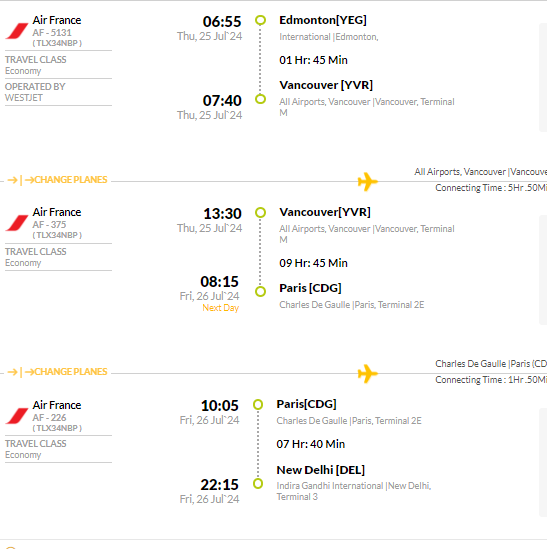The image size is (547, 549).
Task: Click the yellow airplane icon at Vancouver layover
Action: tap(367, 181)
